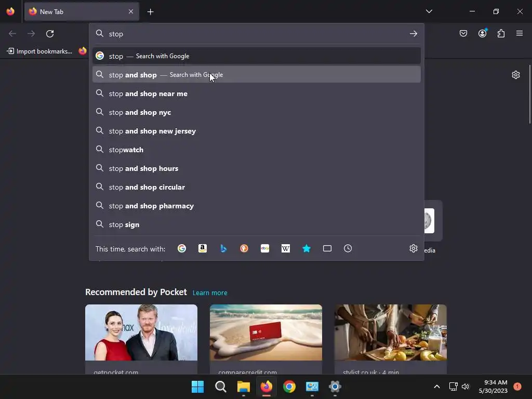Open the Windows Start menu
The height and width of the screenshot is (399, 532).
[x=197, y=387]
